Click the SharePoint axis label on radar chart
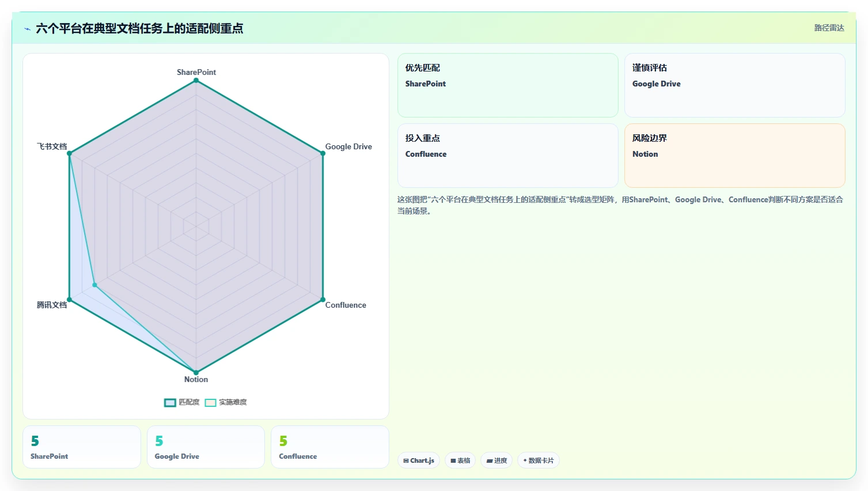The height and width of the screenshot is (491, 868). [196, 72]
